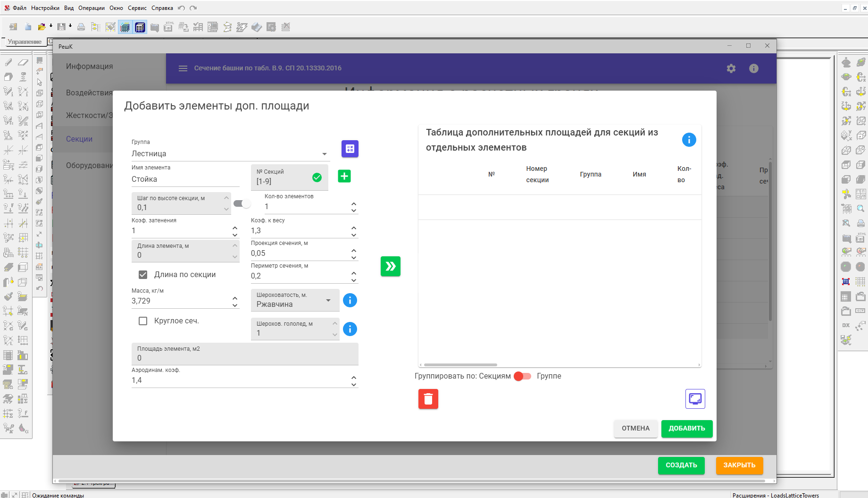Toggle the switch beside Шаг по высоте секции
This screenshot has height=498, width=868.
coord(242,203)
